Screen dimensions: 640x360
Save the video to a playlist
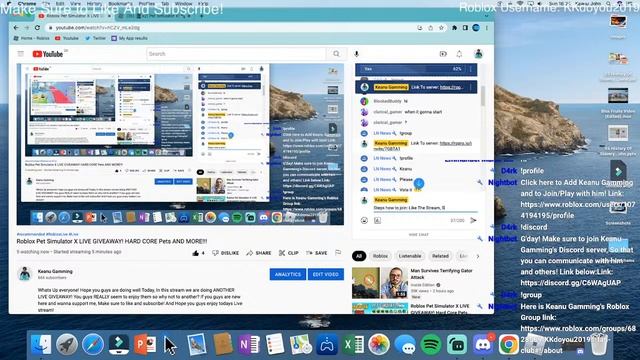[316, 253]
